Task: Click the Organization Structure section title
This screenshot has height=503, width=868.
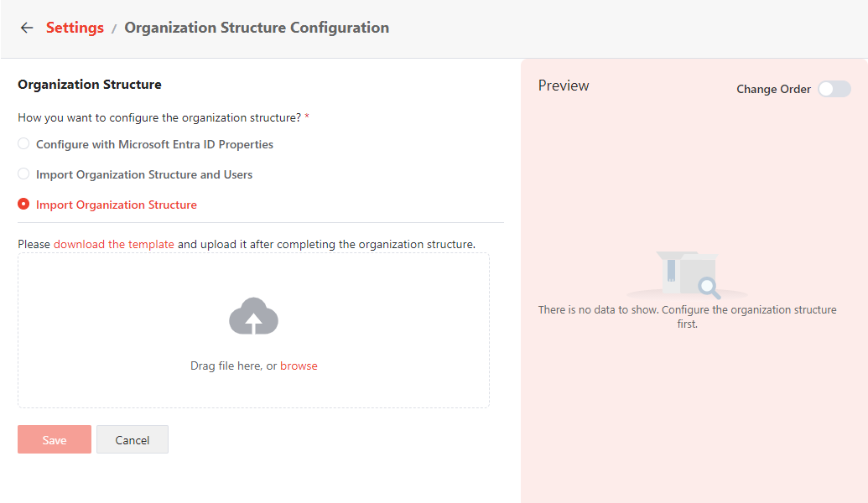Action: tap(89, 84)
